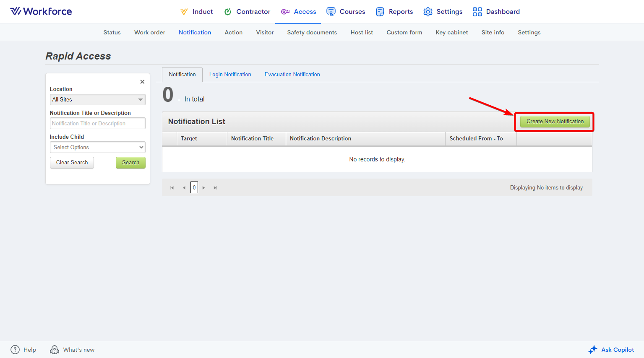Click the Help question mark icon
644x358 pixels.
[x=15, y=350]
